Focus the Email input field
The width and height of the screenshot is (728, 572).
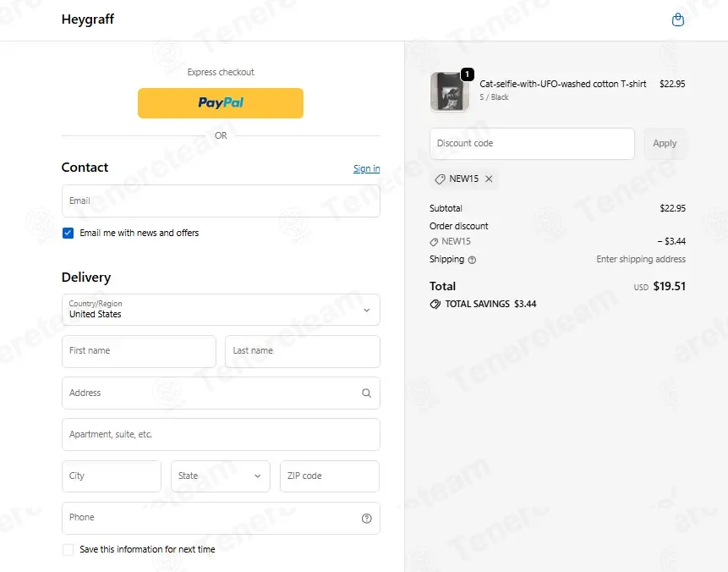[221, 201]
